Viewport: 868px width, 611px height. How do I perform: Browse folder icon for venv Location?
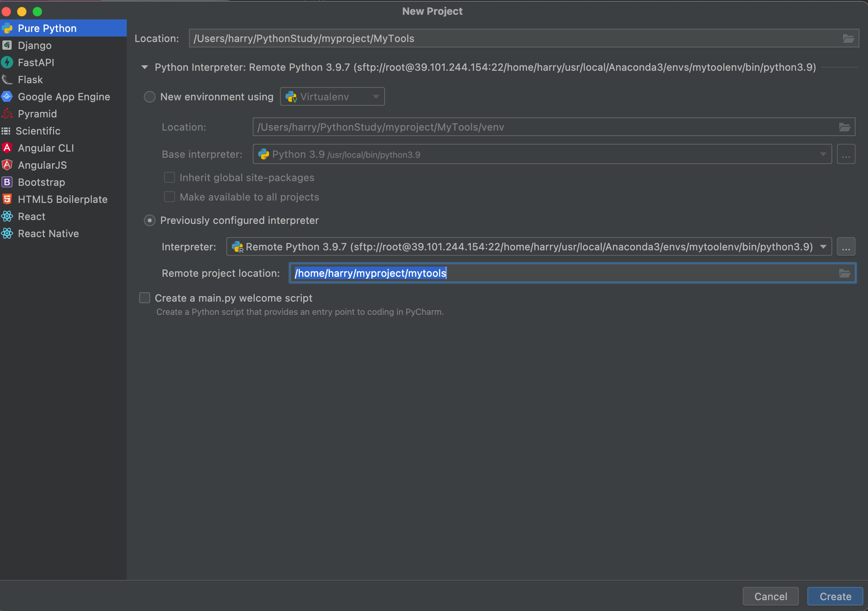(x=844, y=127)
